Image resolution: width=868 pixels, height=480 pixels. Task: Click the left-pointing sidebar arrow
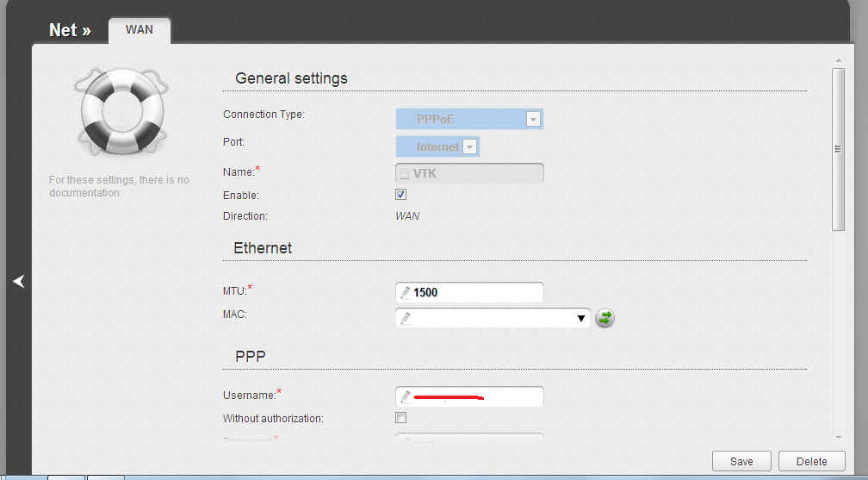19,281
